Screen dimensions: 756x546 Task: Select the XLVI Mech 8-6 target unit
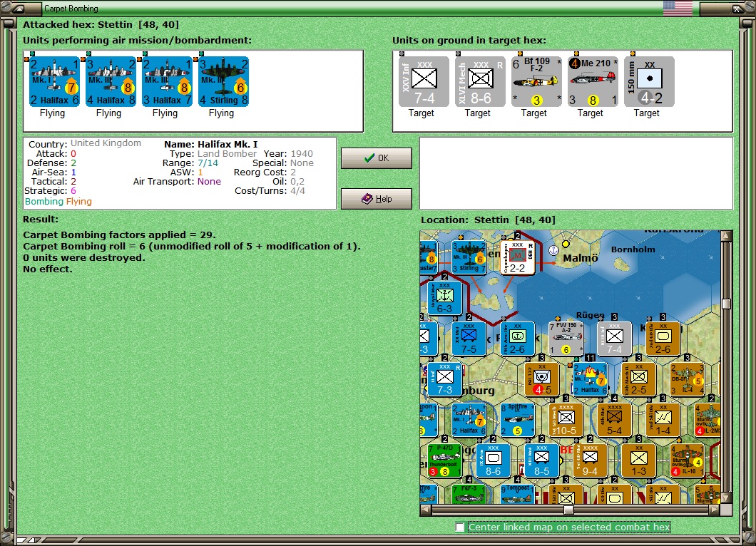click(480, 81)
